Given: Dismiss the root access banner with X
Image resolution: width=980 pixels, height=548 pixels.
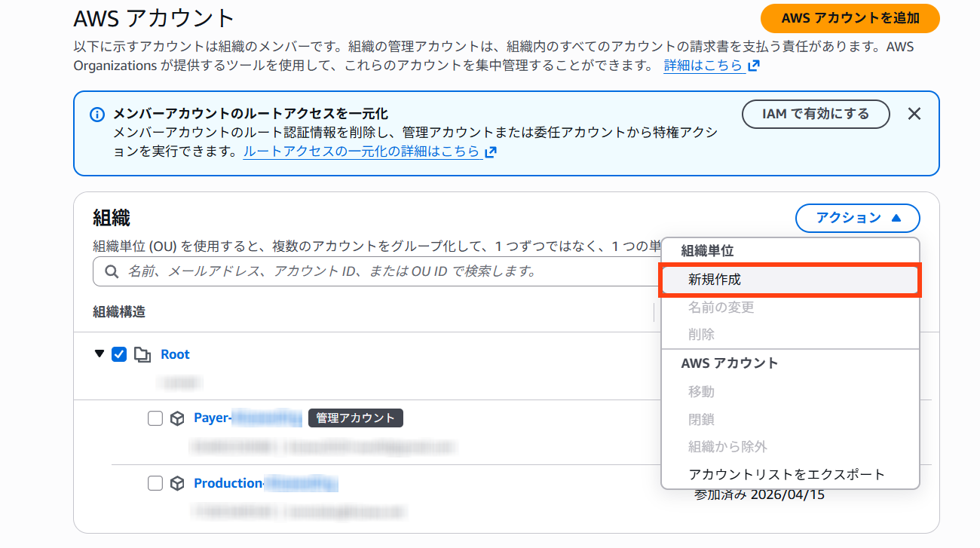Looking at the screenshot, I should point(914,114).
